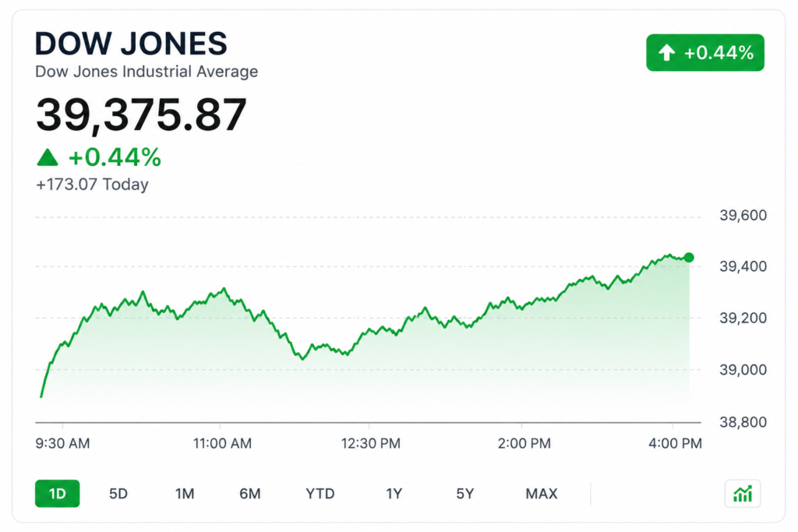Screen dimensions: 798x532
Task: Show the MAX time range
Action: pyautogui.click(x=542, y=493)
